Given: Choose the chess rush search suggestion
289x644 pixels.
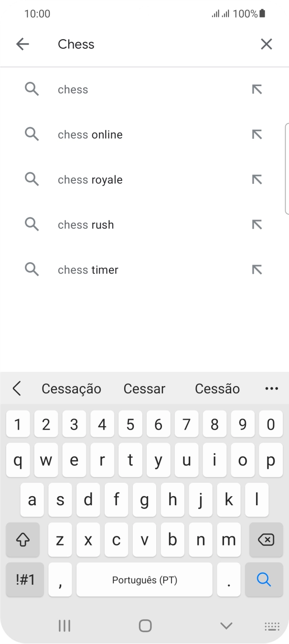Looking at the screenshot, I should click(86, 224).
